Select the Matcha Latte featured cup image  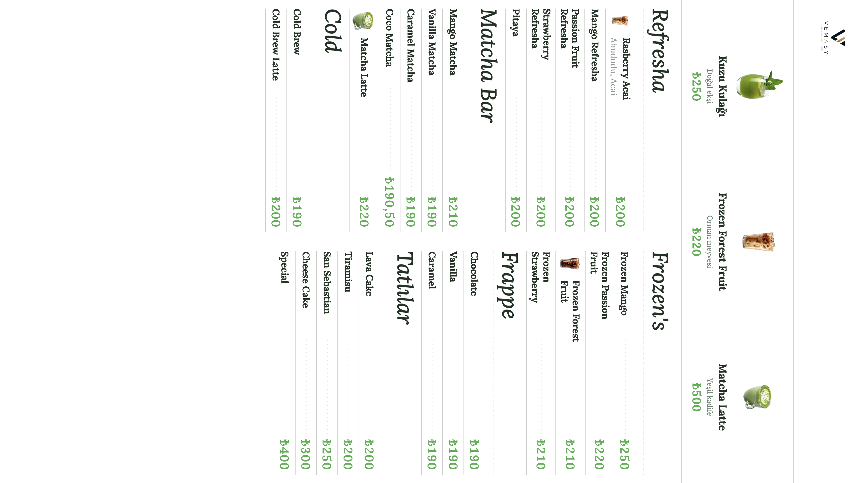pos(758,397)
